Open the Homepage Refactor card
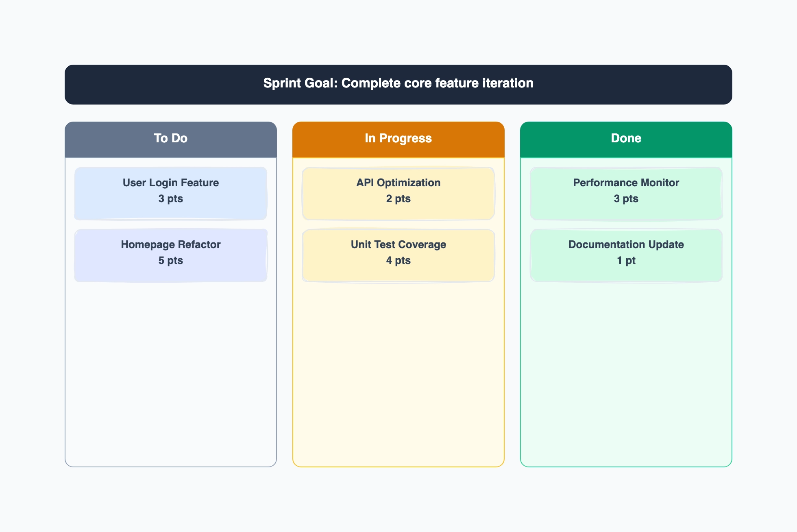The width and height of the screenshot is (797, 532). [x=171, y=255]
